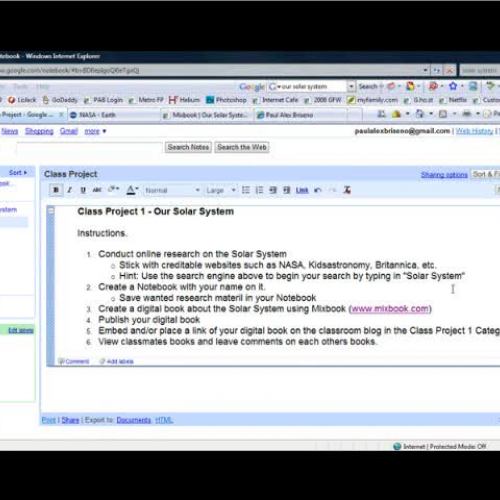Focus the notebook search input field
Screen dimensions: 500x500
89,147
